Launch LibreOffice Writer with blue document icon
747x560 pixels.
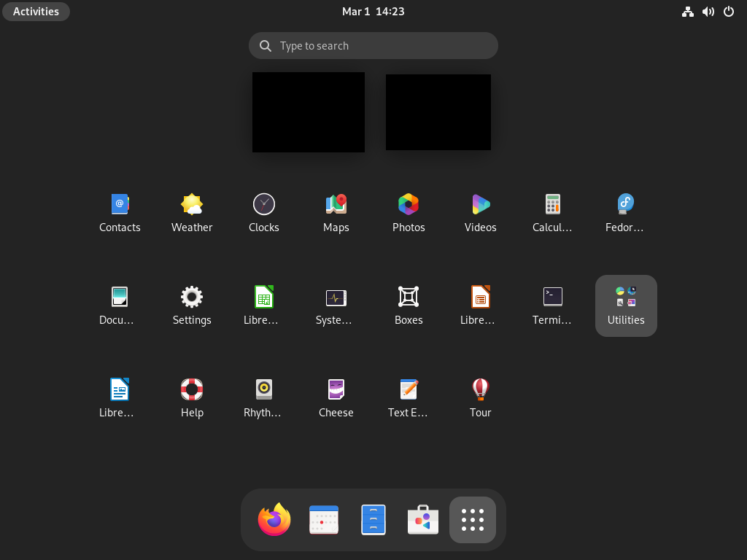tap(120, 398)
